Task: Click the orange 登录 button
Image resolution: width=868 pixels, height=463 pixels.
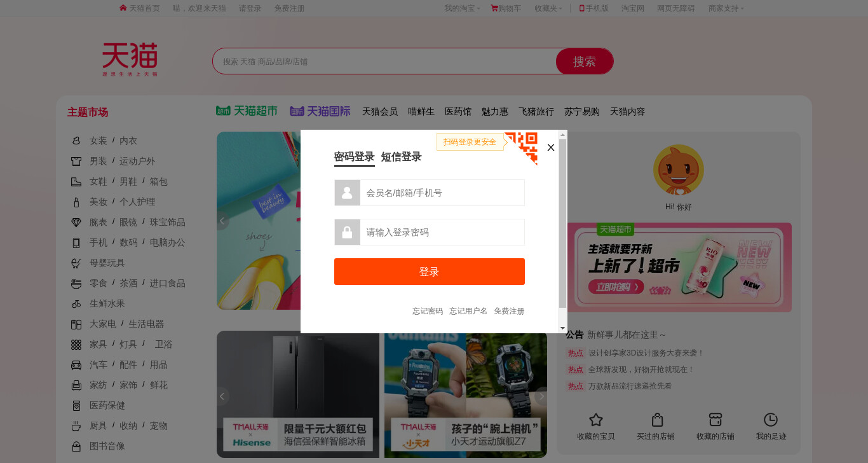Action: [x=430, y=272]
